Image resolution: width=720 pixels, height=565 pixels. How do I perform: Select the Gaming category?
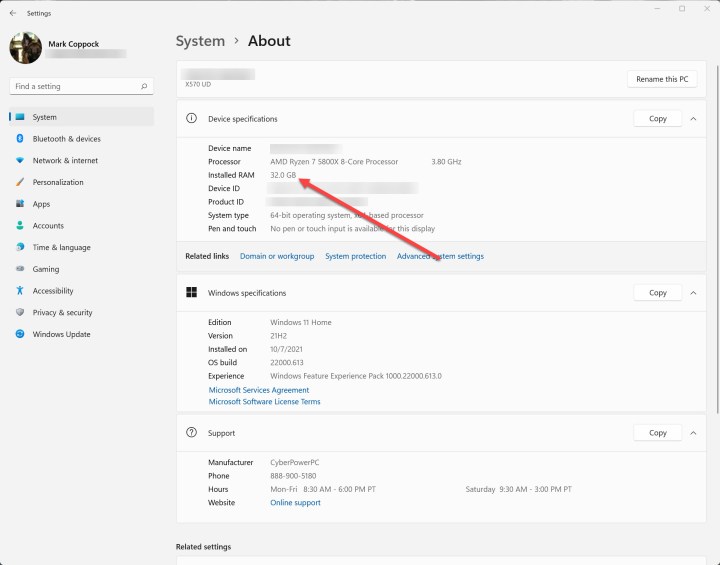coord(81,269)
